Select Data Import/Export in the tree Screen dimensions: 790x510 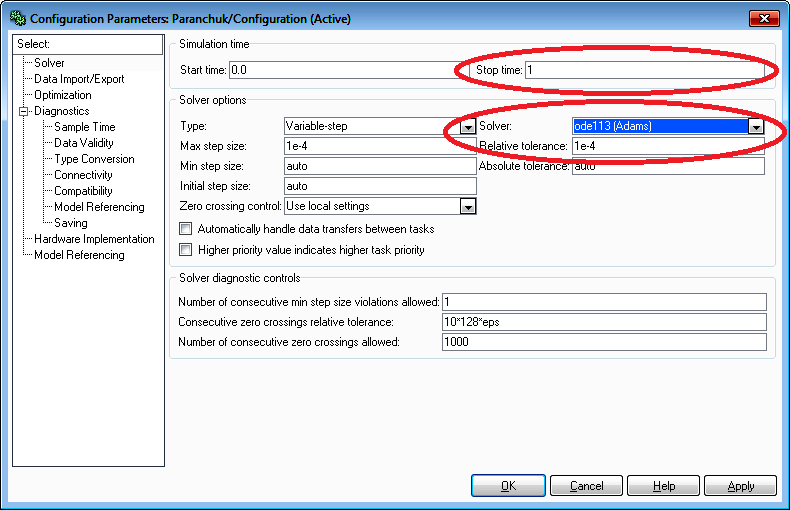[x=79, y=79]
